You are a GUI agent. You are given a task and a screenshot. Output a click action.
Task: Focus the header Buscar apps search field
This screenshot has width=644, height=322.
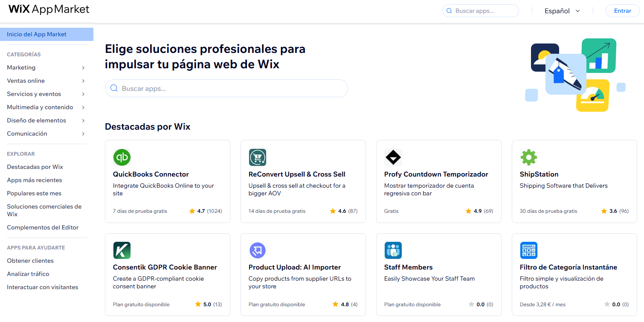481,11
